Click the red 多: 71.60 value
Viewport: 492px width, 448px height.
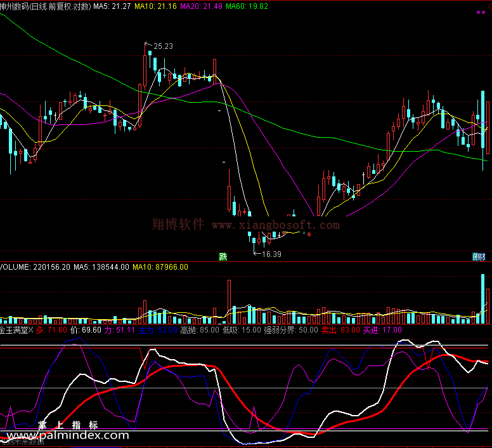[x=51, y=330]
